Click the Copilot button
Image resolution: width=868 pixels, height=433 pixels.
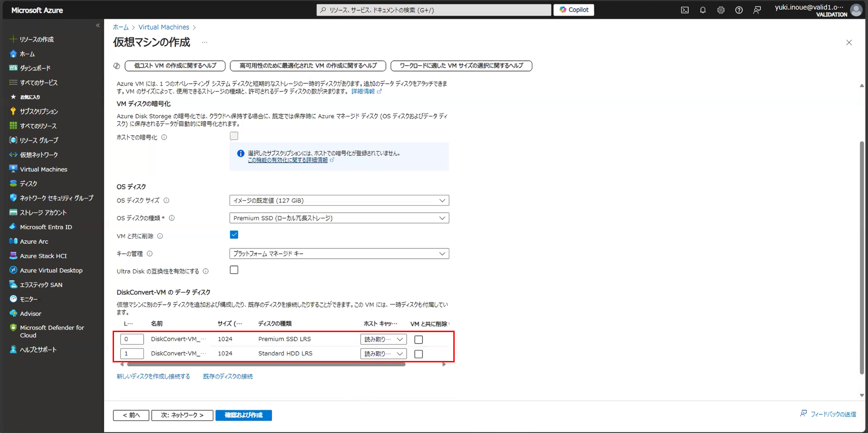[x=573, y=10]
